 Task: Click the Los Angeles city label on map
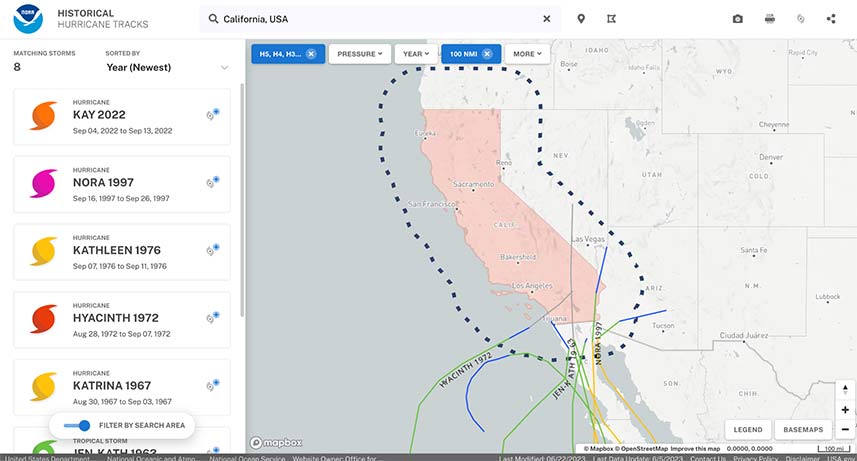click(x=532, y=286)
